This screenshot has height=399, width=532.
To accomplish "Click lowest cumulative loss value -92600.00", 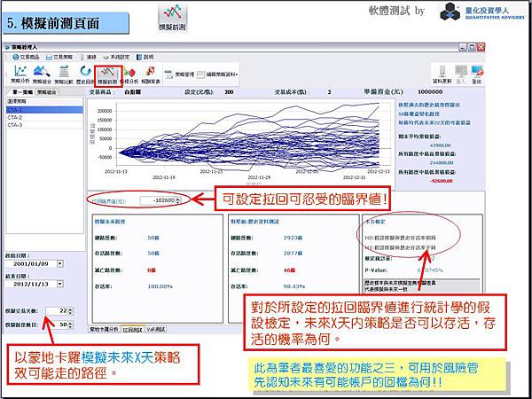I will click(x=442, y=181).
